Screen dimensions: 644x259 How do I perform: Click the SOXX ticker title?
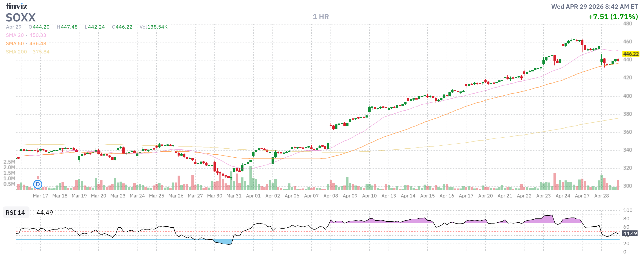[x=21, y=18]
